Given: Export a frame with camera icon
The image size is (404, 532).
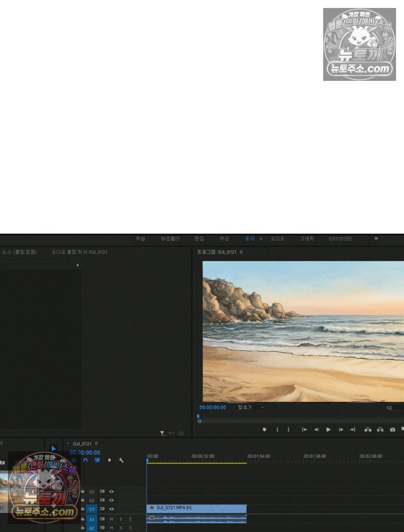Looking at the screenshot, I should pos(392,429).
